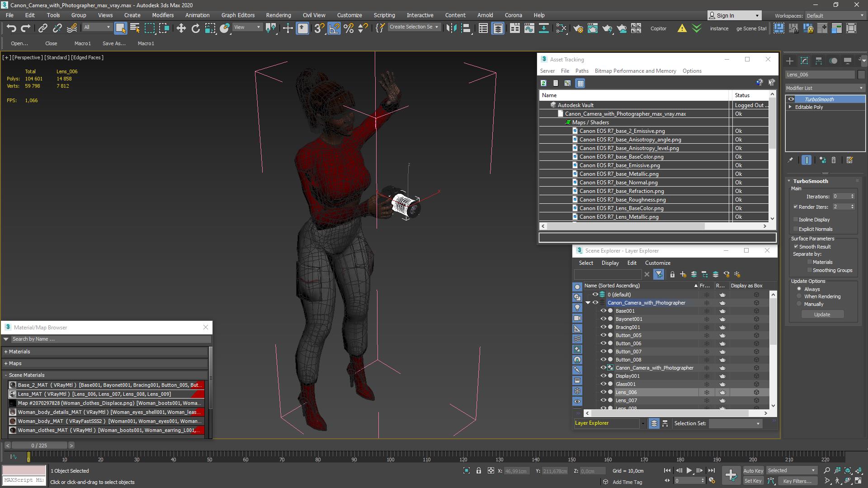The image size is (868, 488).
Task: Open the Material Editor teapot icon
Action: 578,28
